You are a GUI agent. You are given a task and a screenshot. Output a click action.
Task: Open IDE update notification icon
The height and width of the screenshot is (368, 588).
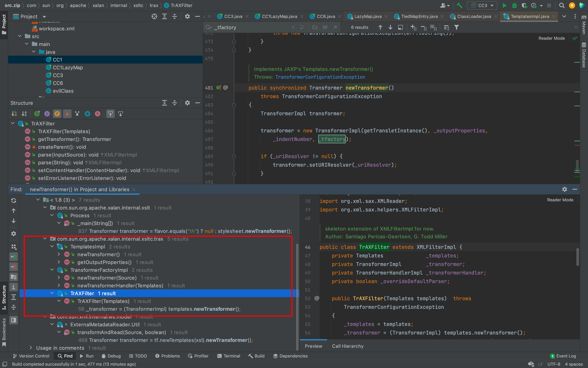[572, 5]
